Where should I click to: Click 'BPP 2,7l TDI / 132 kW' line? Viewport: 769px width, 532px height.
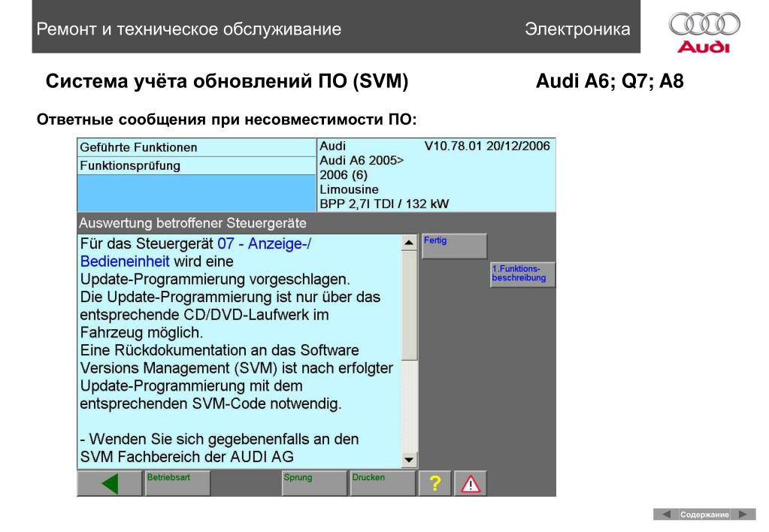click(384, 204)
